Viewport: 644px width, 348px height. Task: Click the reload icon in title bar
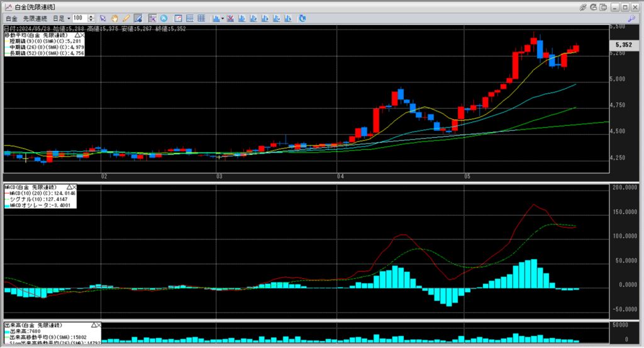(593, 6)
